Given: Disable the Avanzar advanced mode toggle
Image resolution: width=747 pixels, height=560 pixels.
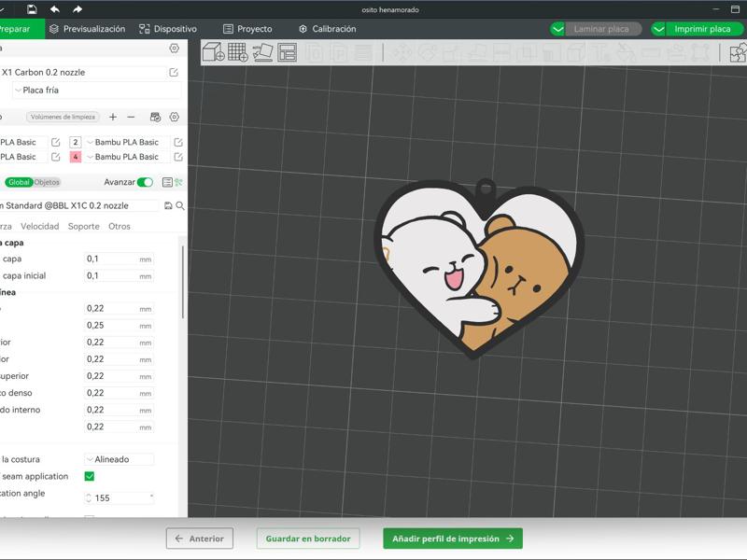Looking at the screenshot, I should point(145,182).
